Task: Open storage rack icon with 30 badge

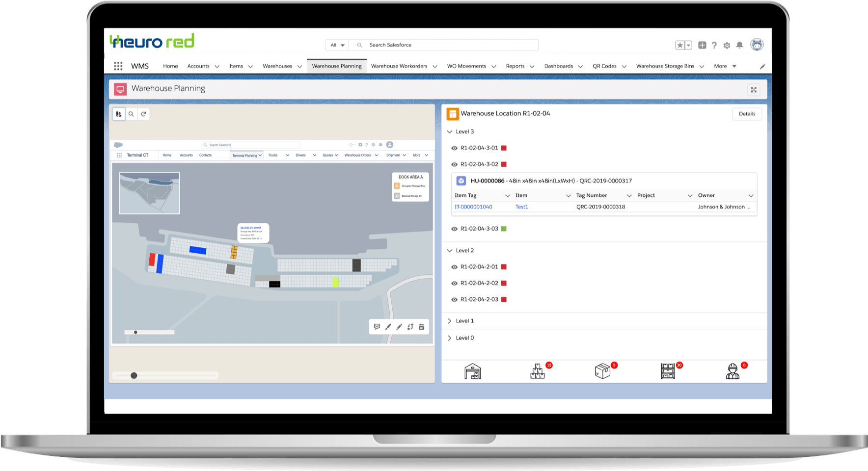Action: pyautogui.click(x=668, y=371)
